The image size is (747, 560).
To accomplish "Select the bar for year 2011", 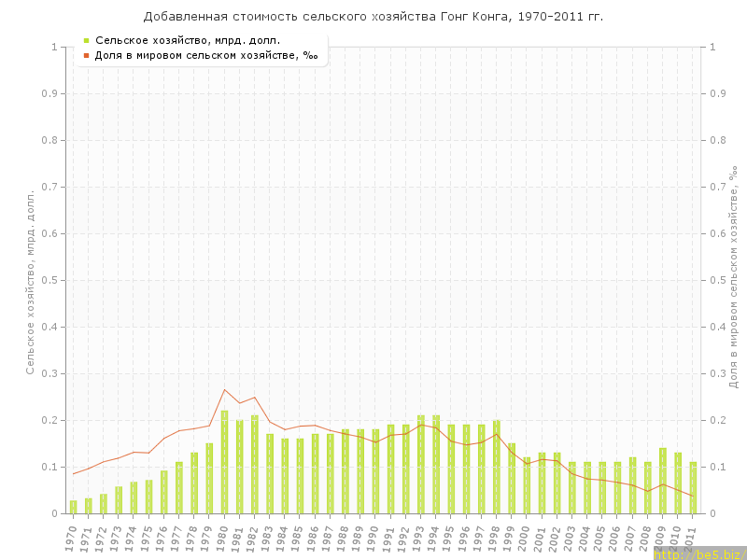I will [x=693, y=487].
